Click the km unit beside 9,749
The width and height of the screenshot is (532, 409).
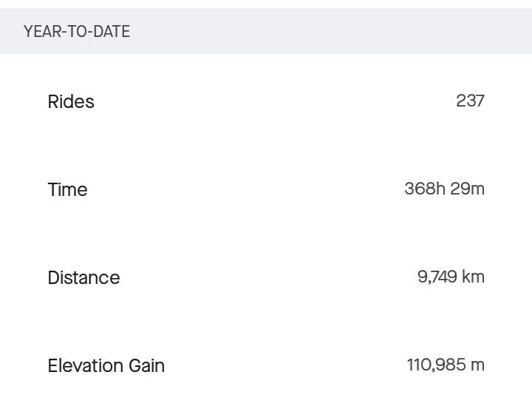[473, 277]
